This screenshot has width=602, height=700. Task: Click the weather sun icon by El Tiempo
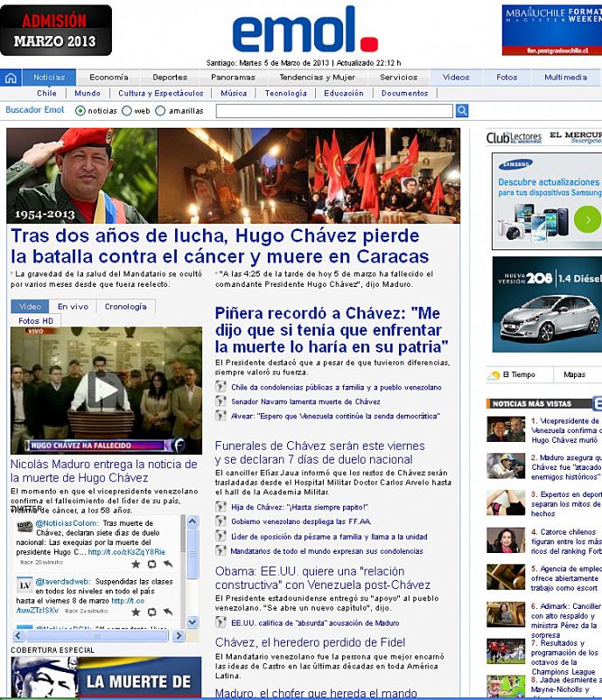[493, 375]
